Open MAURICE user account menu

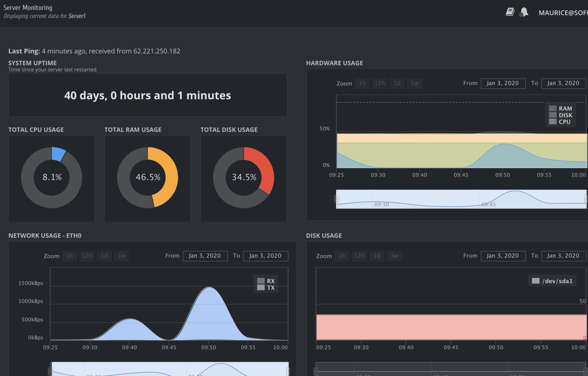(562, 13)
